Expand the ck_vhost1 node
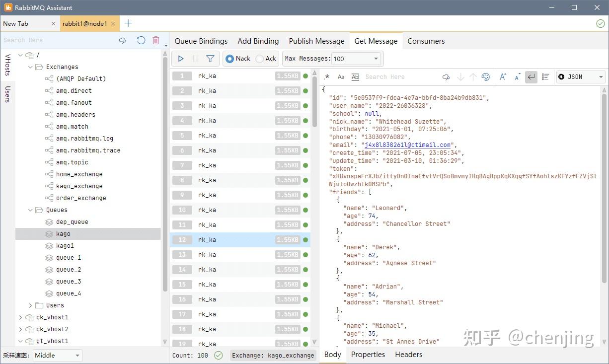The image size is (609, 364). click(x=20, y=317)
